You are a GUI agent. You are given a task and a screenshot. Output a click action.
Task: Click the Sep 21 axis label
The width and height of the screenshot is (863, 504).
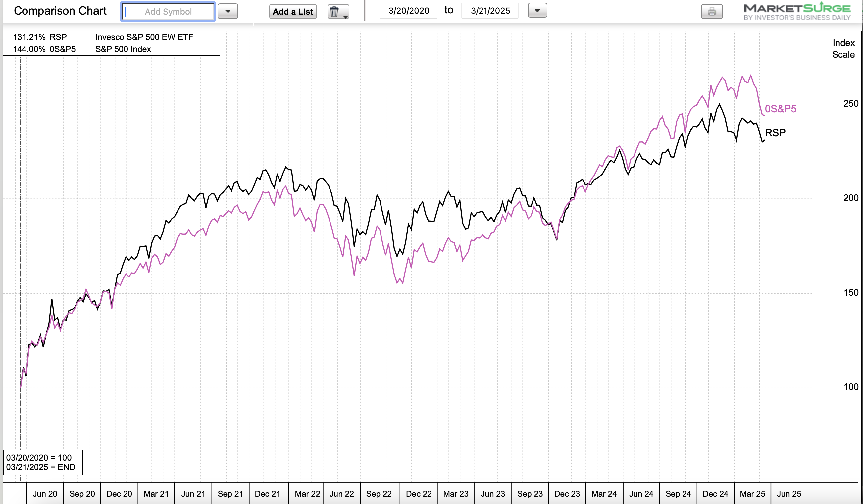(230, 494)
